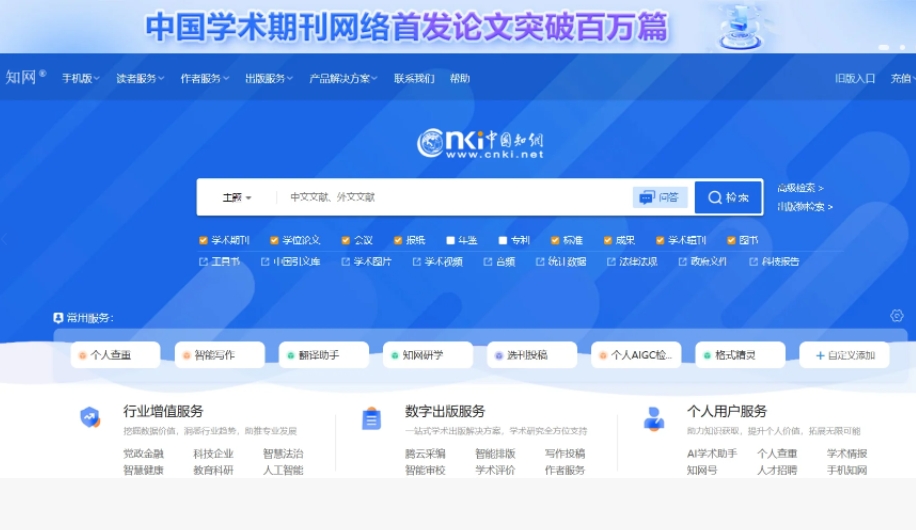
Task: Select the first banner carousel dot
Action: (884, 47)
